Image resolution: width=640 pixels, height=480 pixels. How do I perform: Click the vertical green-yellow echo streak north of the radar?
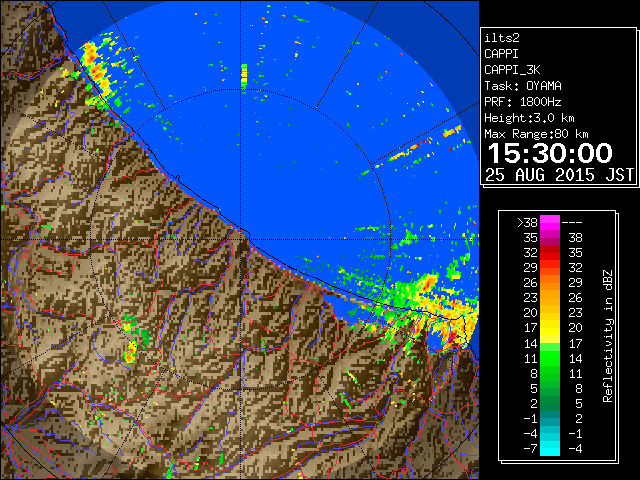coord(244,76)
